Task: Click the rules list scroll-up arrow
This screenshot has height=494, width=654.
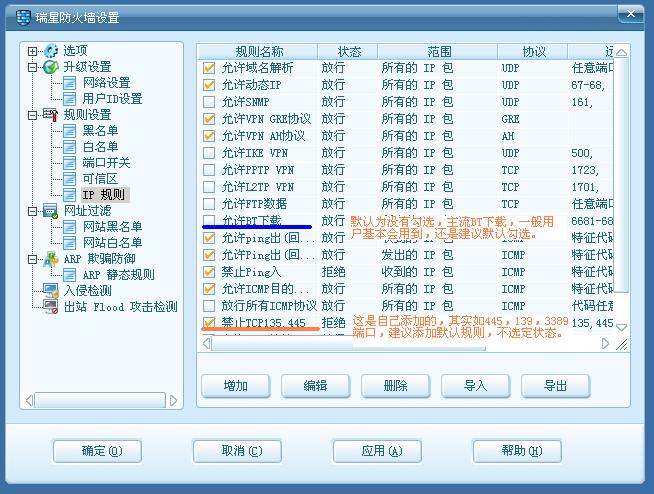Action: click(x=621, y=52)
